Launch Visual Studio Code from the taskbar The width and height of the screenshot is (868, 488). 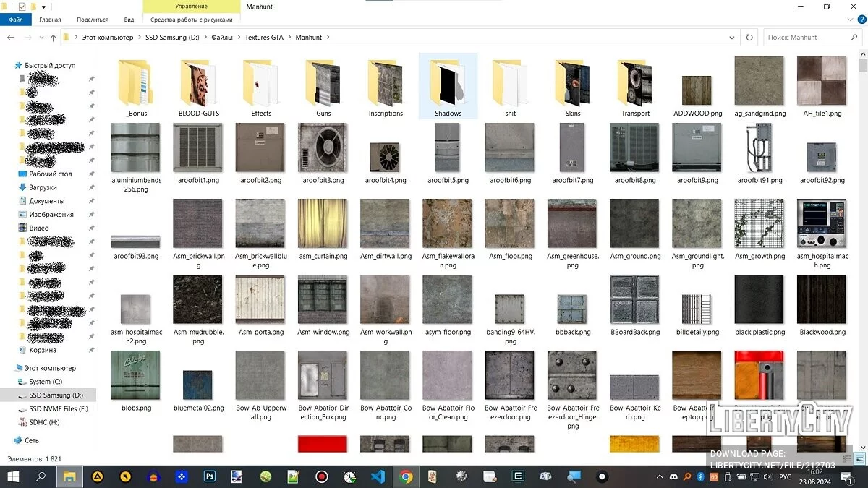(x=377, y=476)
